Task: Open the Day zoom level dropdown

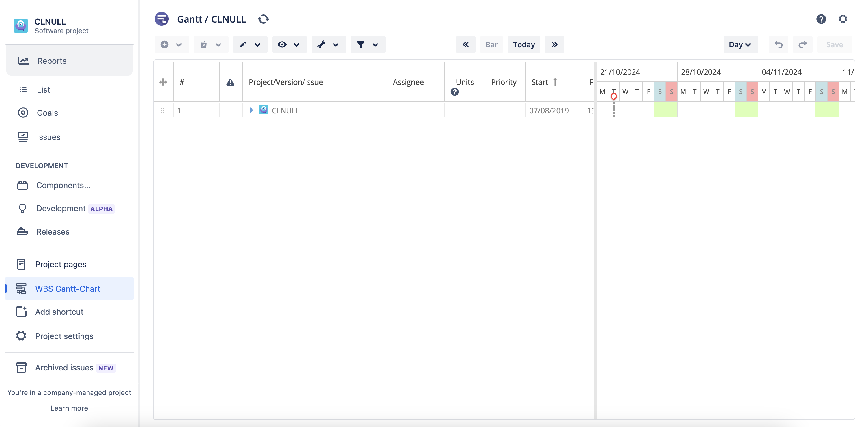Action: [740, 44]
